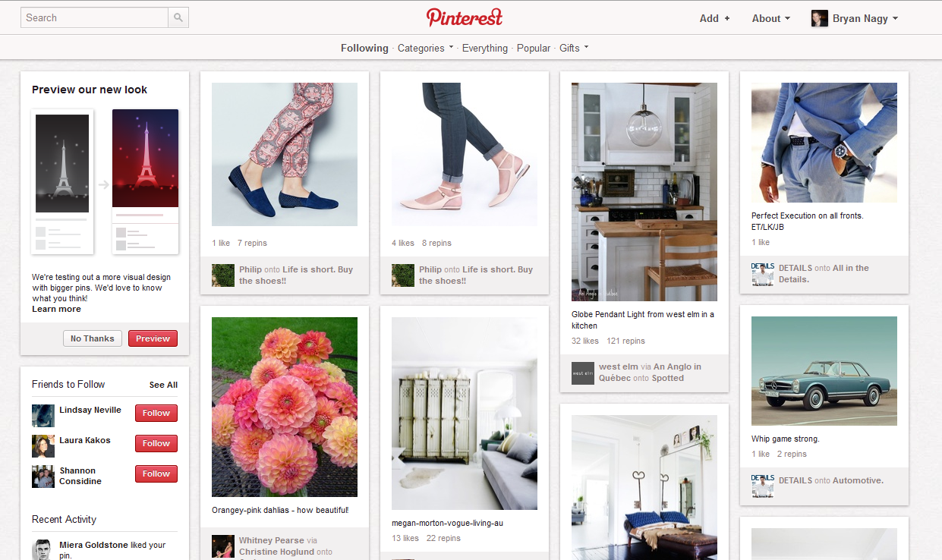This screenshot has width=942, height=560.
Task: Dismiss with the No Thanks button
Action: (x=93, y=338)
